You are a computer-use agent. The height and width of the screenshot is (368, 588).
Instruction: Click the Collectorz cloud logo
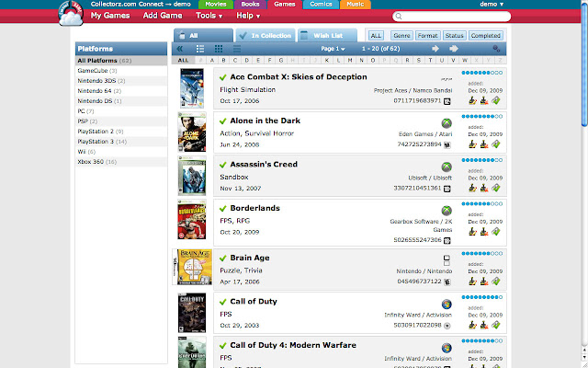click(71, 14)
